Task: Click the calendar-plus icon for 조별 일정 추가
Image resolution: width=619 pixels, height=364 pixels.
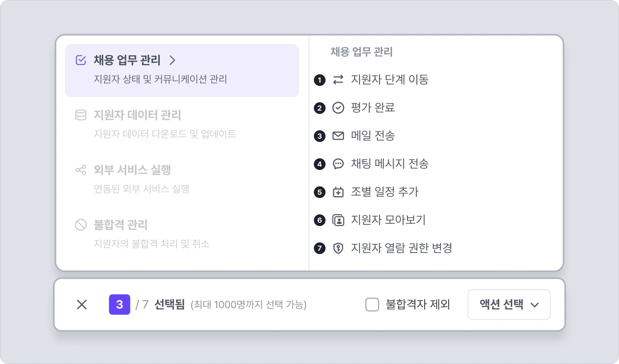Action: [338, 192]
